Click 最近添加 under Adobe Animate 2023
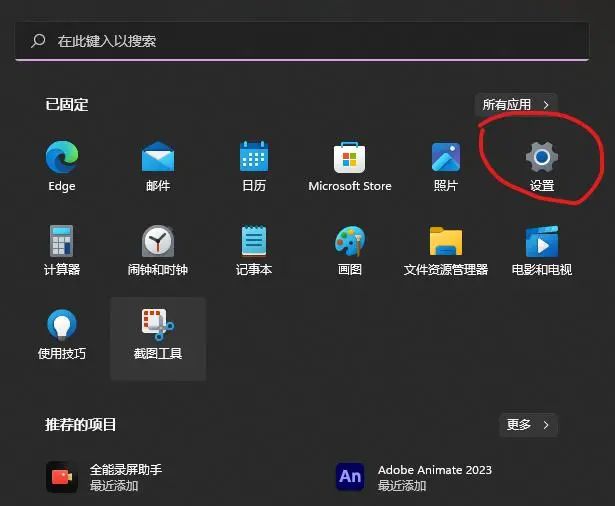The image size is (615, 506). [x=402, y=486]
